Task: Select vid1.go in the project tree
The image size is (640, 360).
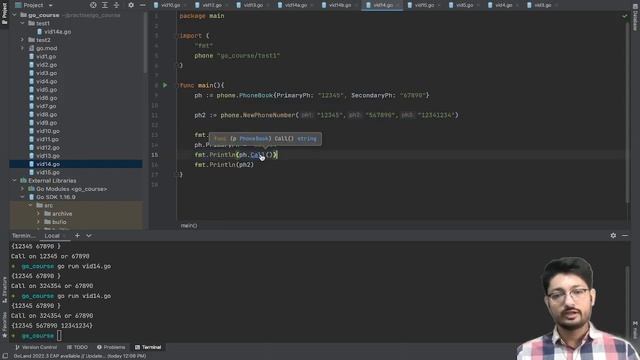Action: click(46, 56)
